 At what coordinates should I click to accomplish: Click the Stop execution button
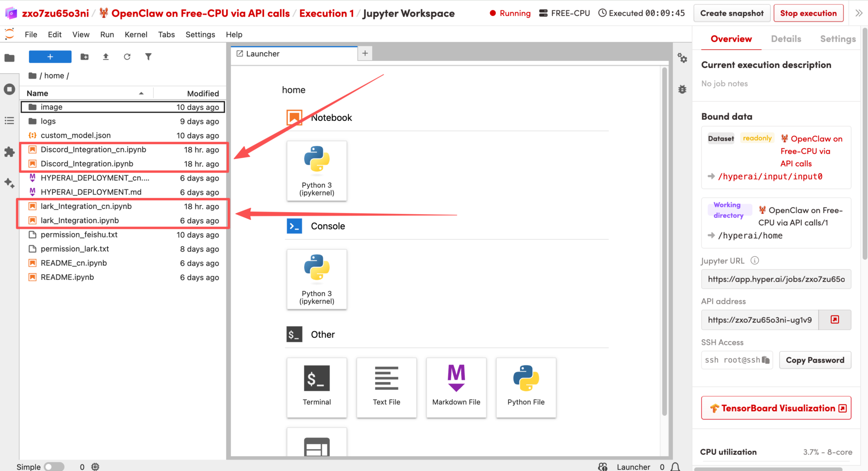pos(808,13)
